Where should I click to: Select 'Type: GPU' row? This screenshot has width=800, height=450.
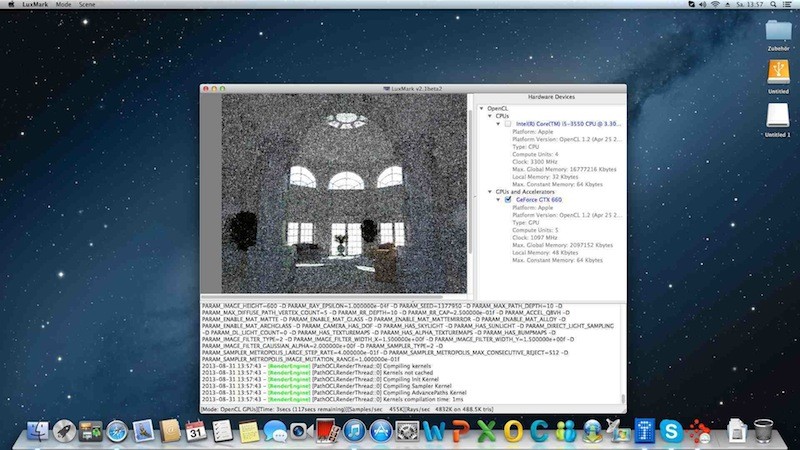tap(526, 222)
